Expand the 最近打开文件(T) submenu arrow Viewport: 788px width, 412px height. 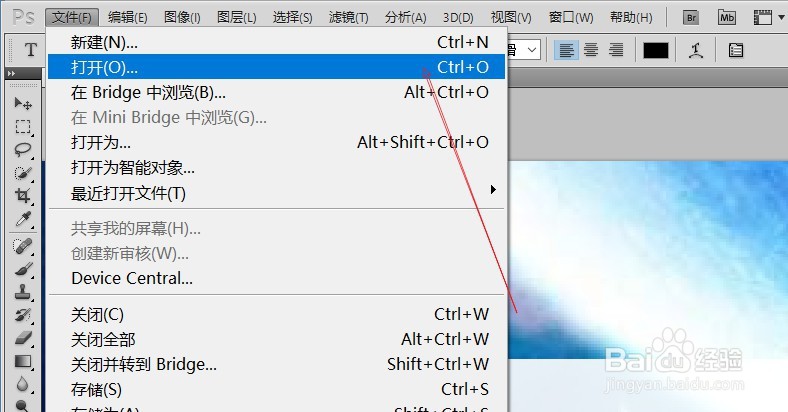pos(493,189)
